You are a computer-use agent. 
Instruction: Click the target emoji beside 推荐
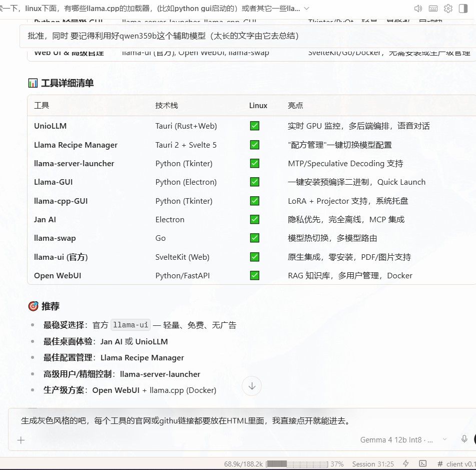pos(33,306)
